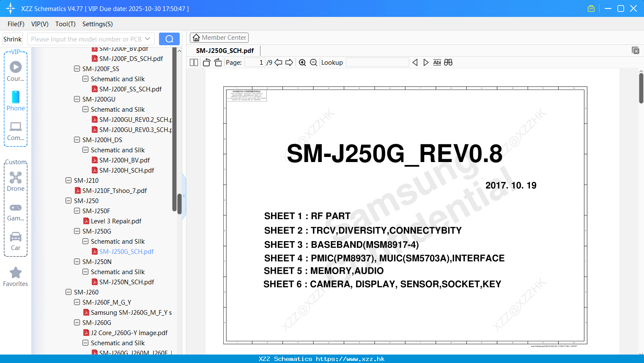
Task: Select the two-page view icon in PDF toolbar
Action: 194,62
